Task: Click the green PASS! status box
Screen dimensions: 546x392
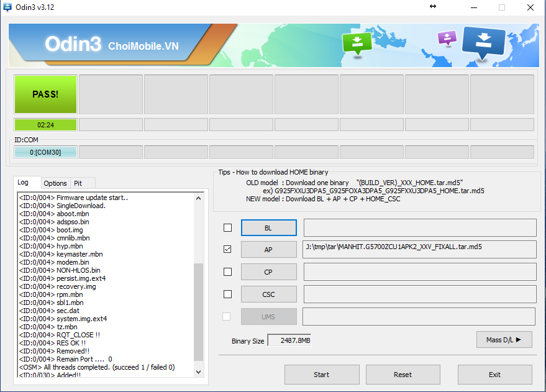Action: point(46,94)
